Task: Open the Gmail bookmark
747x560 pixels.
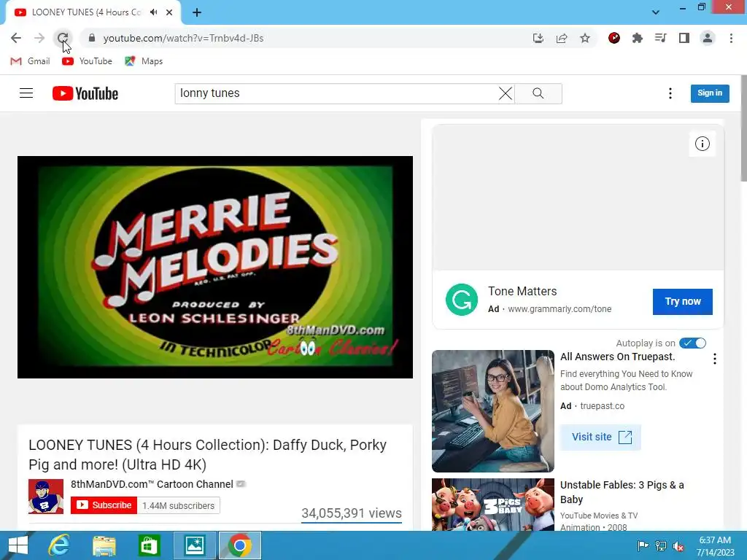Action: [30, 61]
